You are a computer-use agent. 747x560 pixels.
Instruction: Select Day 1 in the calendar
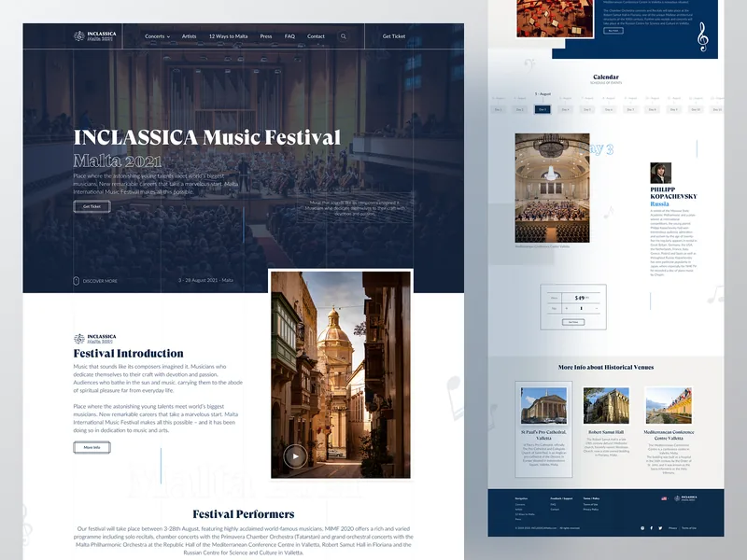click(499, 109)
